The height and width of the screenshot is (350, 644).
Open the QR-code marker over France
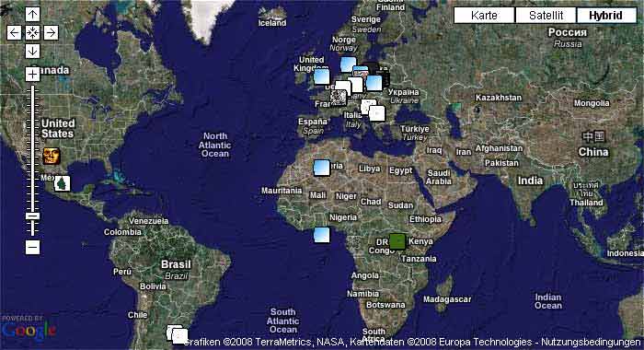pos(339,98)
